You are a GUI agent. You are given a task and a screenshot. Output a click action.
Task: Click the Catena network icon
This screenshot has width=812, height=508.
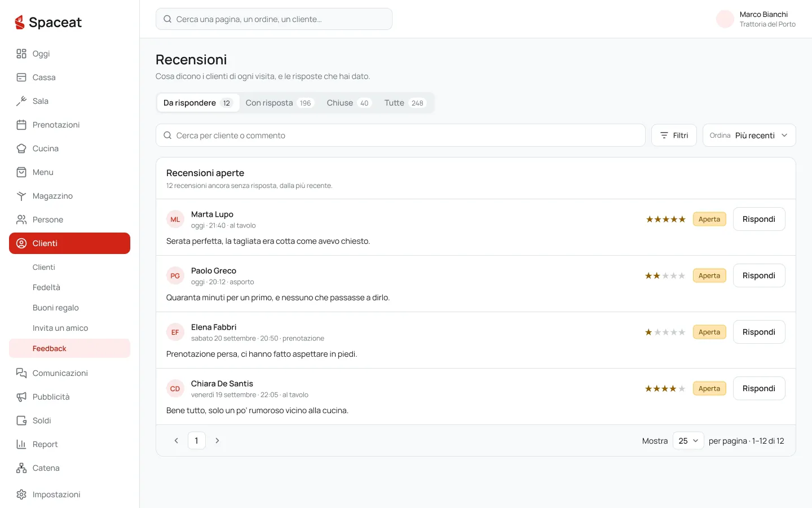21,468
